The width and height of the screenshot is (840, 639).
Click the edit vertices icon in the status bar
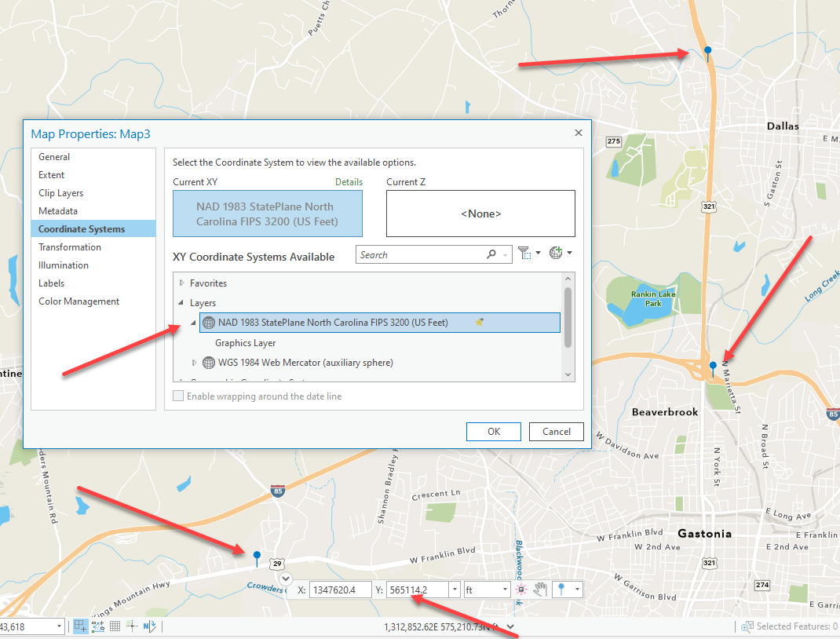pyautogui.click(x=97, y=626)
